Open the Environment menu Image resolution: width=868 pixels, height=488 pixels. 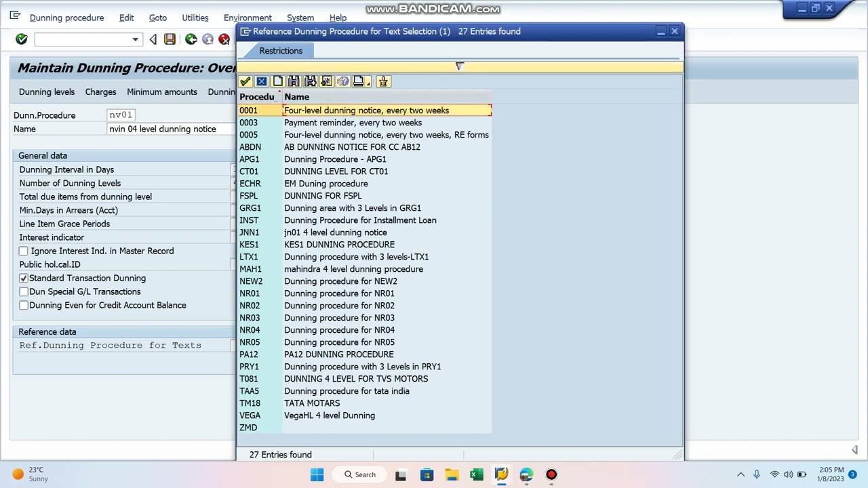[x=248, y=18]
